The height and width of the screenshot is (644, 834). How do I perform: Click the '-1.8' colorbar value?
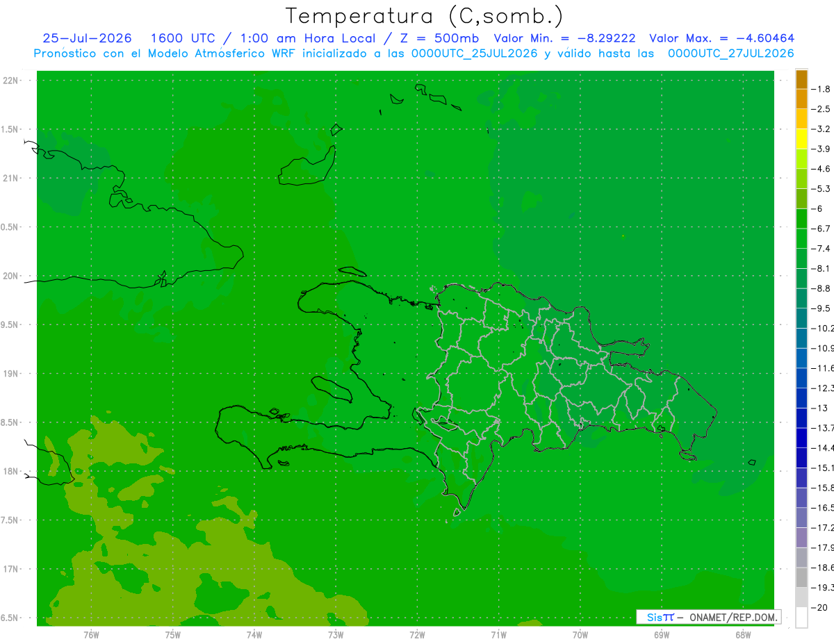point(821,89)
